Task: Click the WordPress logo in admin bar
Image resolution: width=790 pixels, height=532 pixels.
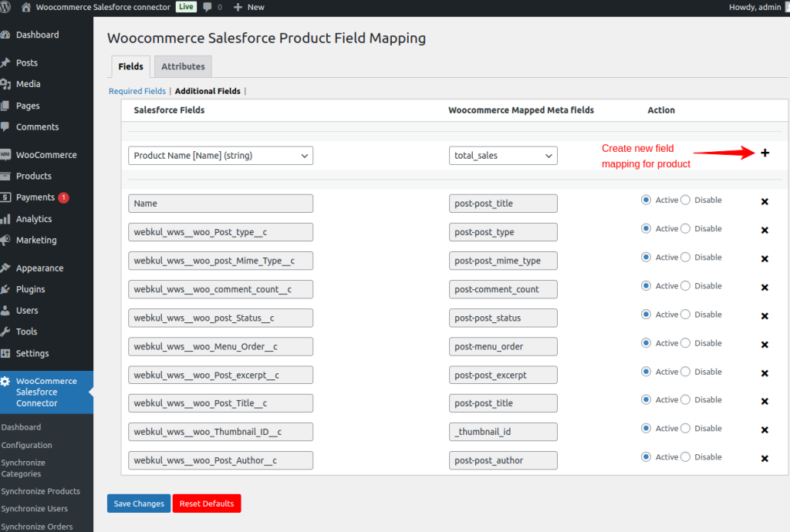Action: tap(7, 7)
